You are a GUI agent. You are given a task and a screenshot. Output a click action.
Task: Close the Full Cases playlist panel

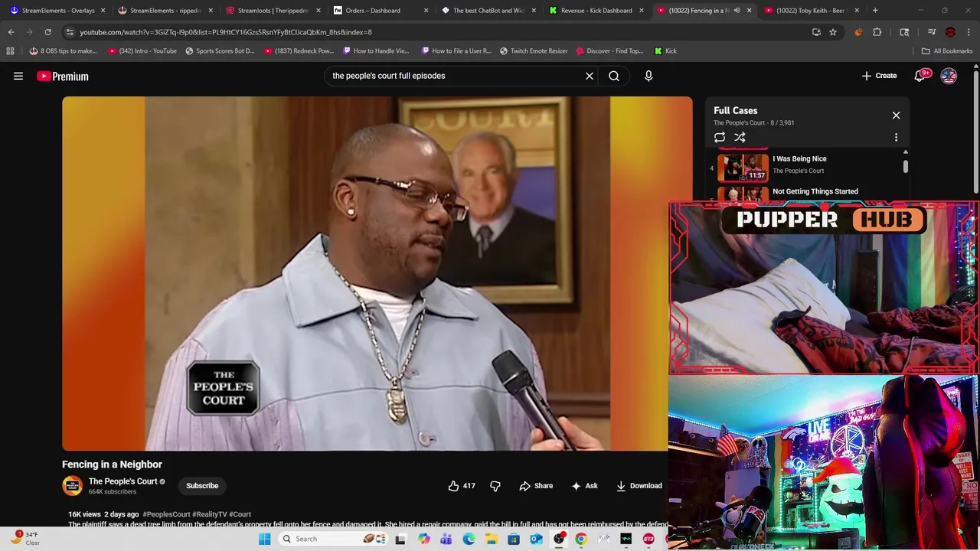pyautogui.click(x=896, y=116)
